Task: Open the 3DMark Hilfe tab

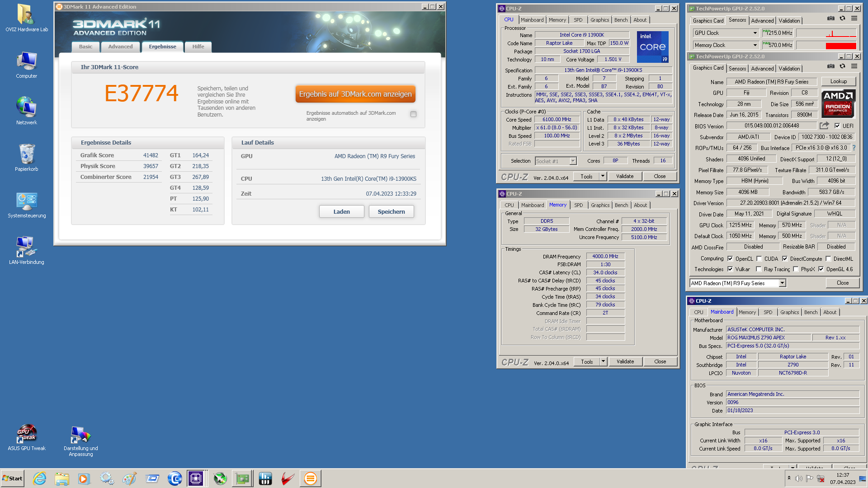Action: (x=198, y=47)
